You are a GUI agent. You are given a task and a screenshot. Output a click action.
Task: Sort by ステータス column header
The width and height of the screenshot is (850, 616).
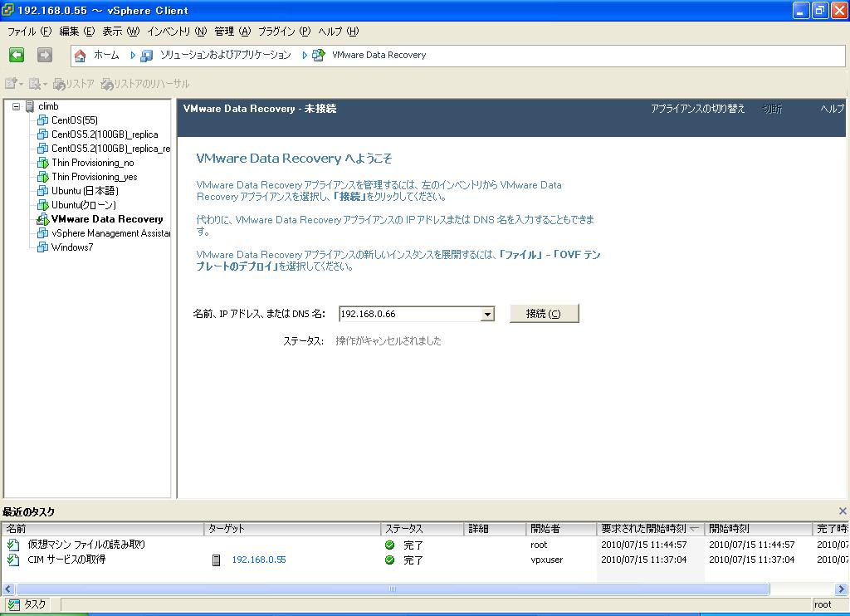(x=423, y=529)
